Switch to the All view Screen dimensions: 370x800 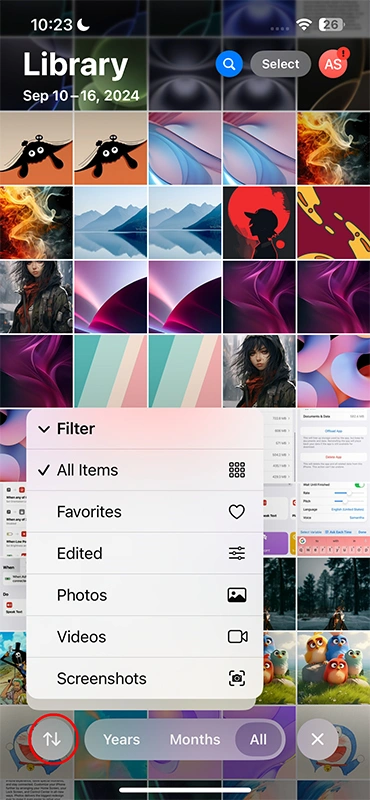click(258, 739)
